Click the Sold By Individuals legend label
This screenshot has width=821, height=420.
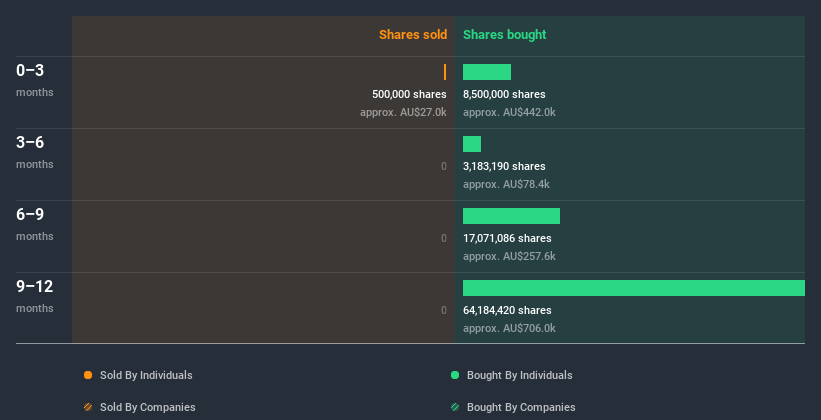pyautogui.click(x=146, y=375)
